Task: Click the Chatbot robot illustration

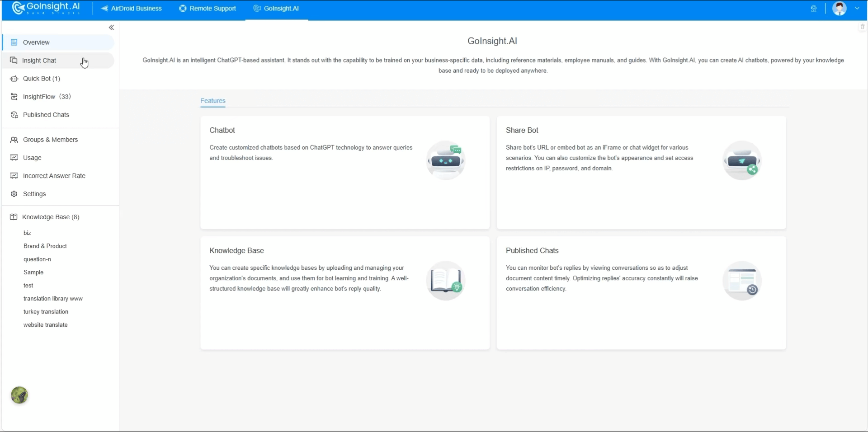Action: [446, 160]
